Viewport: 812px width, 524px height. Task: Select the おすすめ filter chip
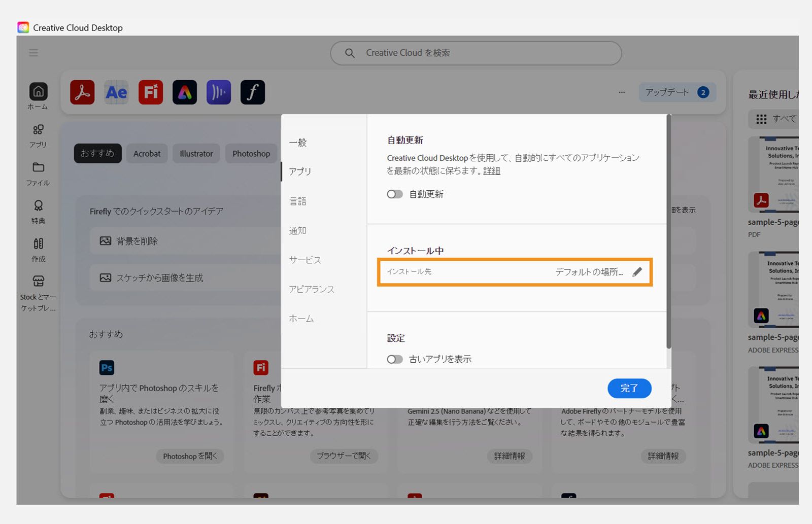[97, 153]
